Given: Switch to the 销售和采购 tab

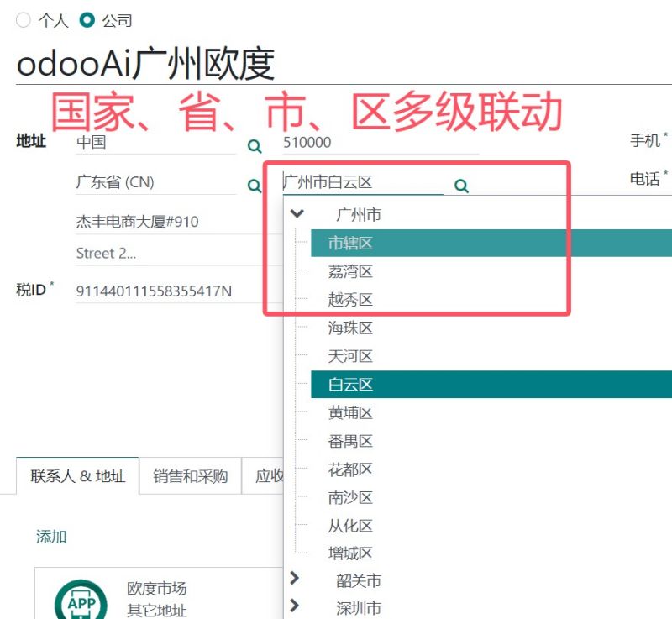Looking at the screenshot, I should (191, 476).
